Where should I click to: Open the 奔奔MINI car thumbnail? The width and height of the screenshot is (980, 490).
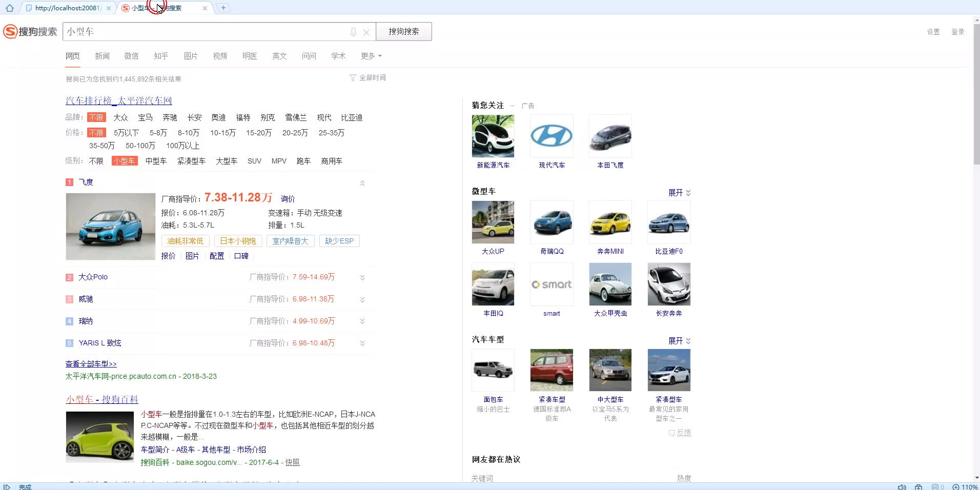[x=610, y=222]
